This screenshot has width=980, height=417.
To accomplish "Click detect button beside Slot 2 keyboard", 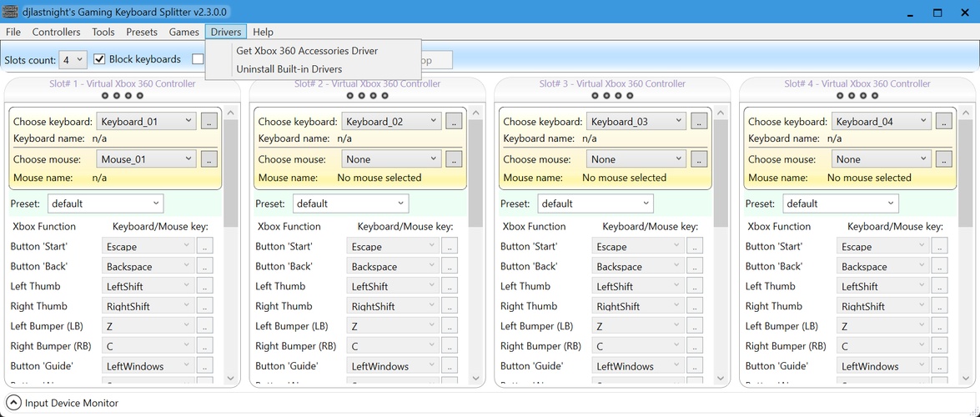I will coord(454,121).
